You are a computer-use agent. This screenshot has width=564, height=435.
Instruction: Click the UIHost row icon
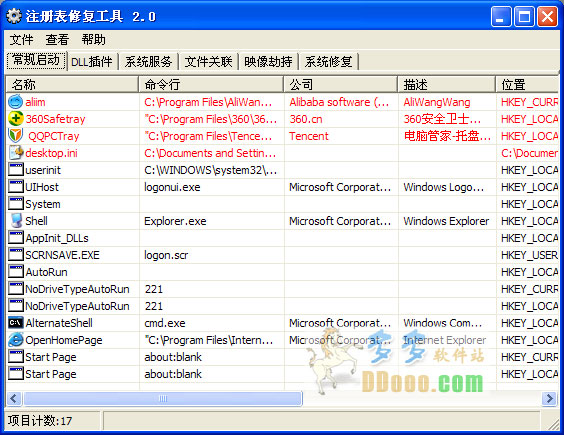(x=15, y=186)
